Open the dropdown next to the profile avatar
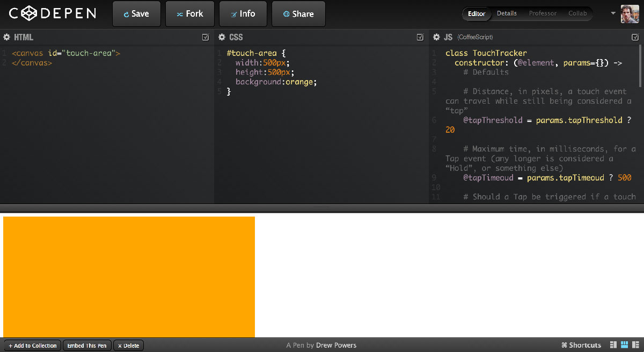 612,13
